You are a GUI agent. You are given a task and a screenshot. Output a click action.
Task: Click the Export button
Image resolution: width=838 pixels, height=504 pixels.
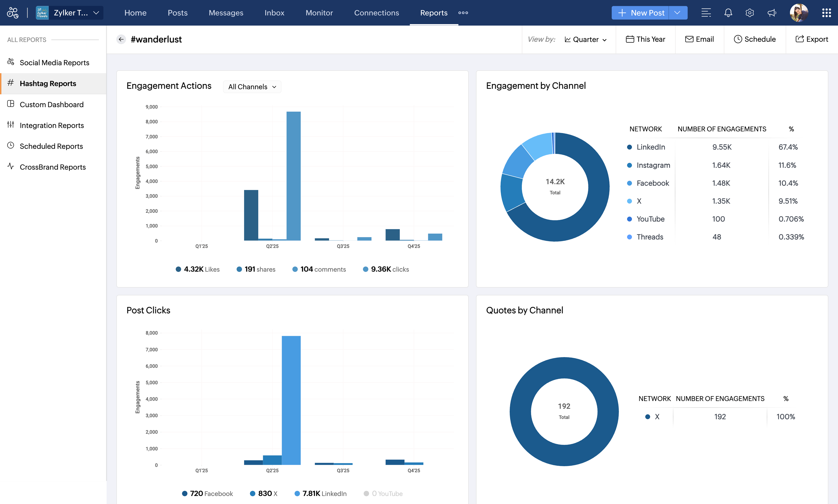pos(812,39)
